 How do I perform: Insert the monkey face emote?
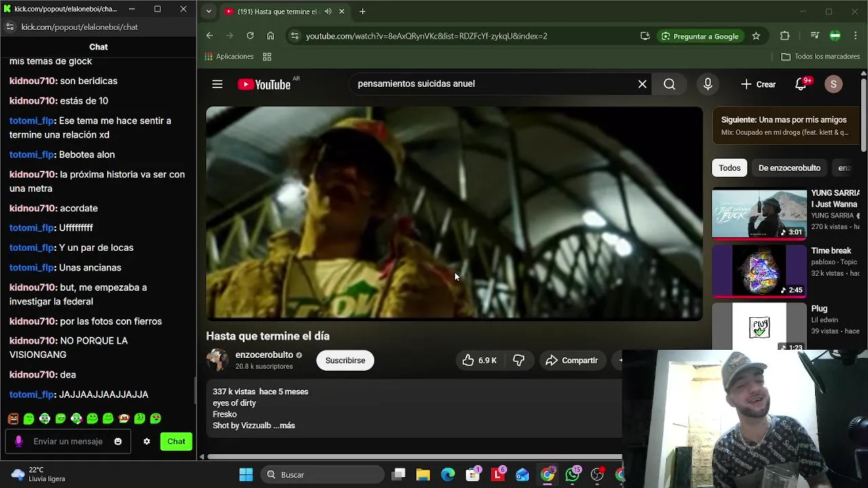[124, 419]
